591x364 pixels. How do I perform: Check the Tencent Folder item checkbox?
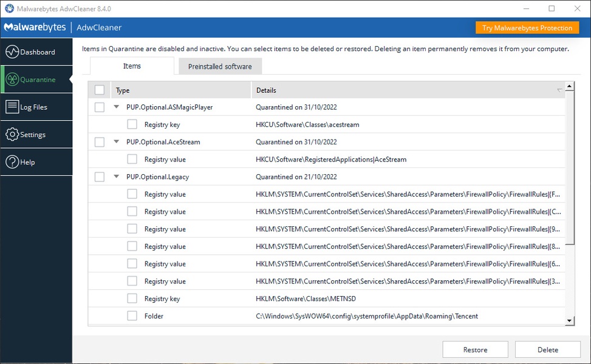132,316
